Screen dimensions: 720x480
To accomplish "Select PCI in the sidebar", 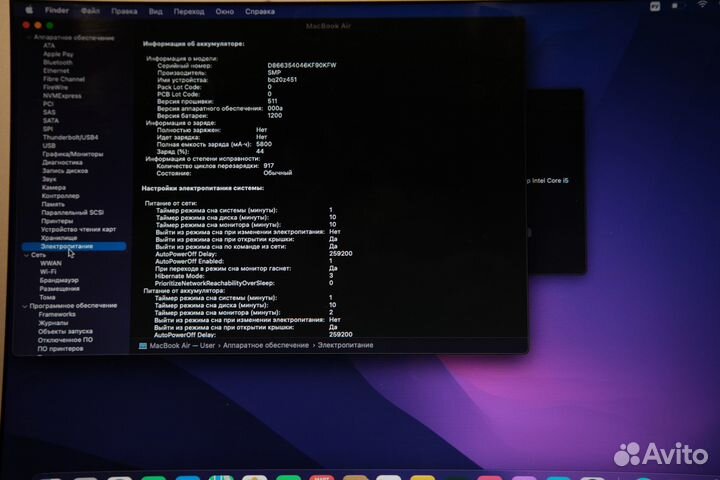I will click(48, 104).
